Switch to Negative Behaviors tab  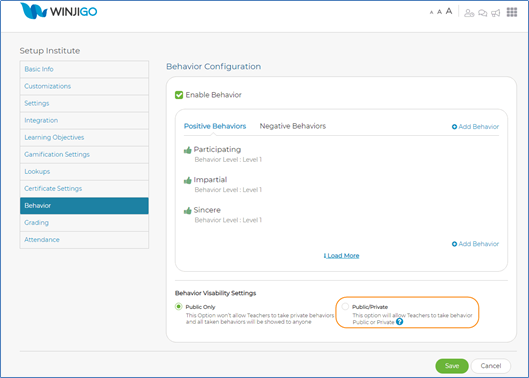coord(293,126)
